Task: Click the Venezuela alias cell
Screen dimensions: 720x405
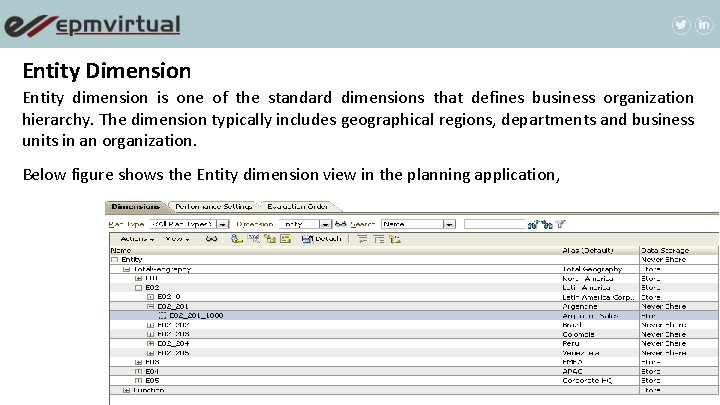Action: [580, 353]
